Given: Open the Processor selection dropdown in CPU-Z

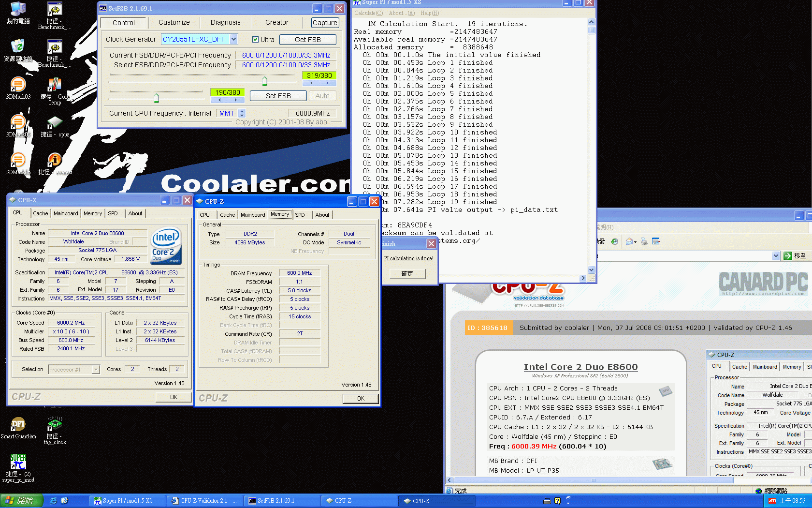Looking at the screenshot, I should [x=96, y=370].
